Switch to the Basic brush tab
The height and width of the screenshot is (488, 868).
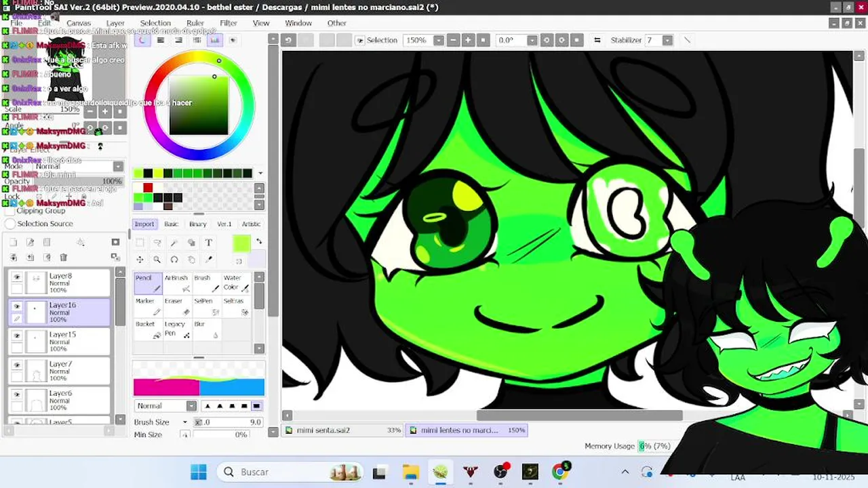(x=171, y=224)
